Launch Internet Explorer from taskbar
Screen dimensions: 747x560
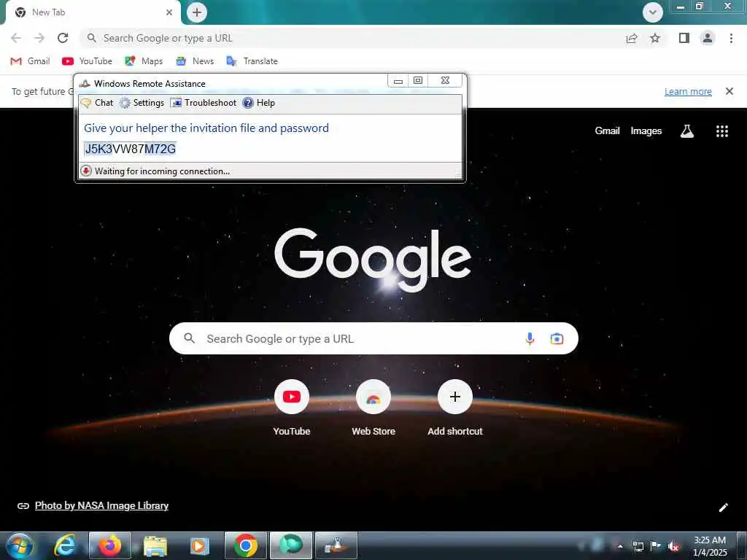65,545
